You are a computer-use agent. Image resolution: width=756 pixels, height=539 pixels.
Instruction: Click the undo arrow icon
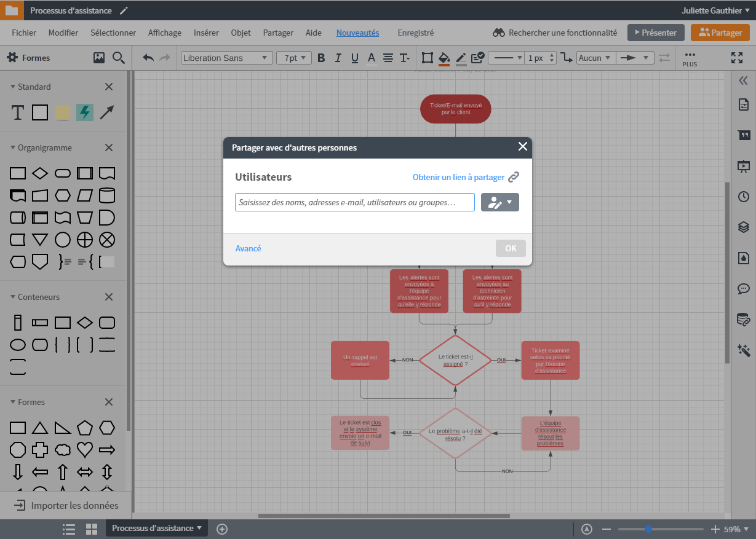[148, 58]
